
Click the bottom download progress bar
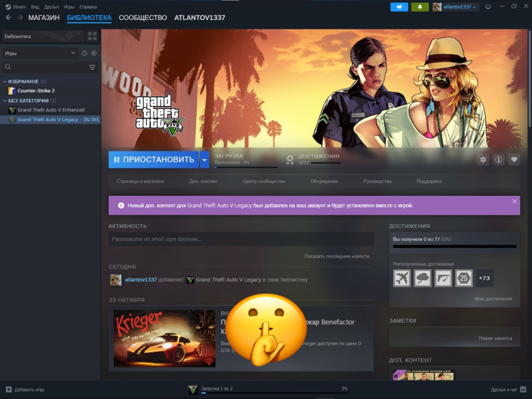point(274,393)
